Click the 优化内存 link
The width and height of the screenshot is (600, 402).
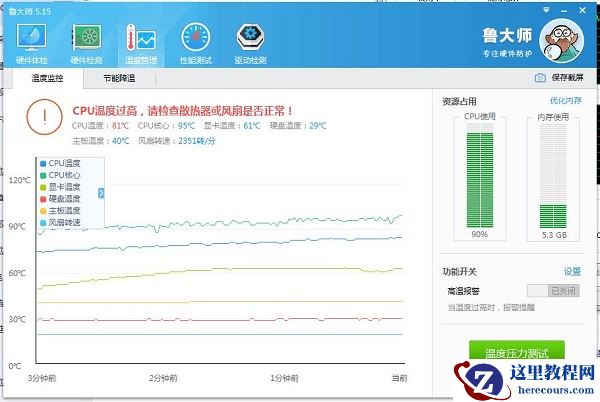click(x=566, y=101)
